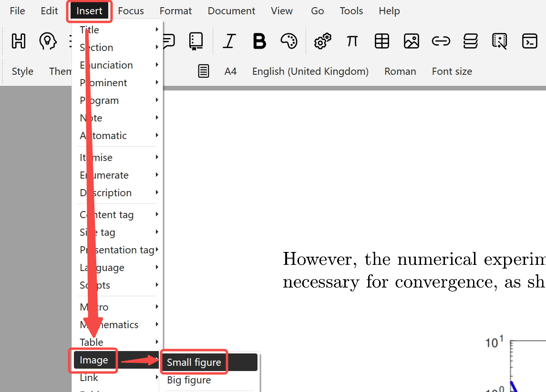Open the Go menu
Image resolution: width=546 pixels, height=392 pixels.
pyautogui.click(x=318, y=11)
